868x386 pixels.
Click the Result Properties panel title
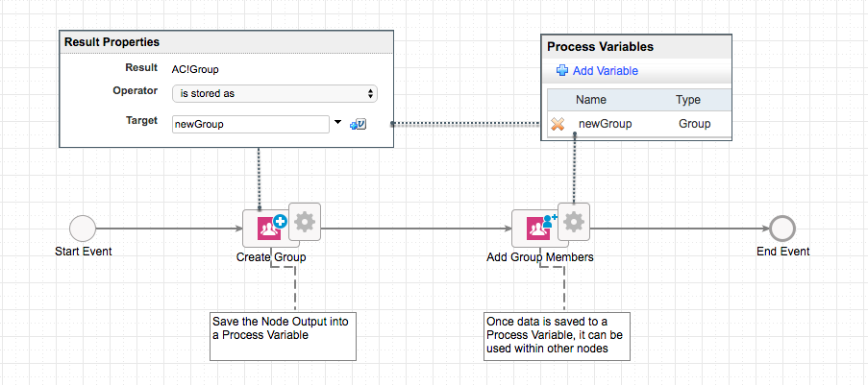point(112,42)
